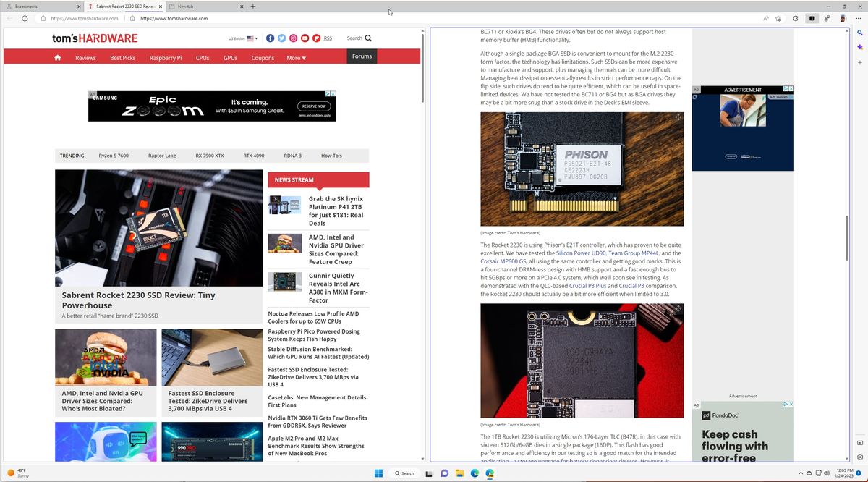The height and width of the screenshot is (482, 868).
Task: Select the Home icon in the red navigation bar
Action: pyautogui.click(x=58, y=56)
